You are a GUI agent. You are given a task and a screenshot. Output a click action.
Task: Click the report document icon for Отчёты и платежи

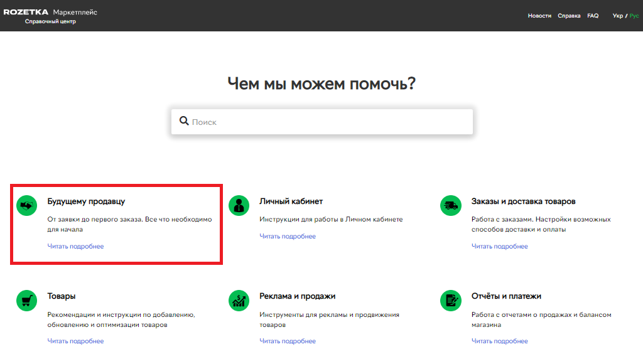pyautogui.click(x=451, y=300)
